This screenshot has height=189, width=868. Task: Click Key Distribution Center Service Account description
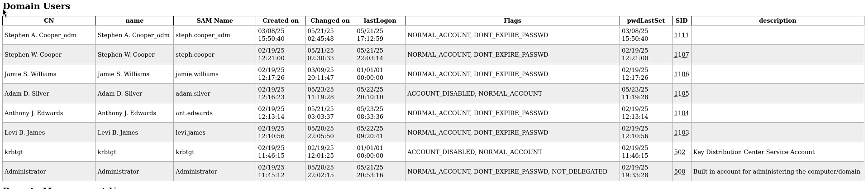coord(754,152)
